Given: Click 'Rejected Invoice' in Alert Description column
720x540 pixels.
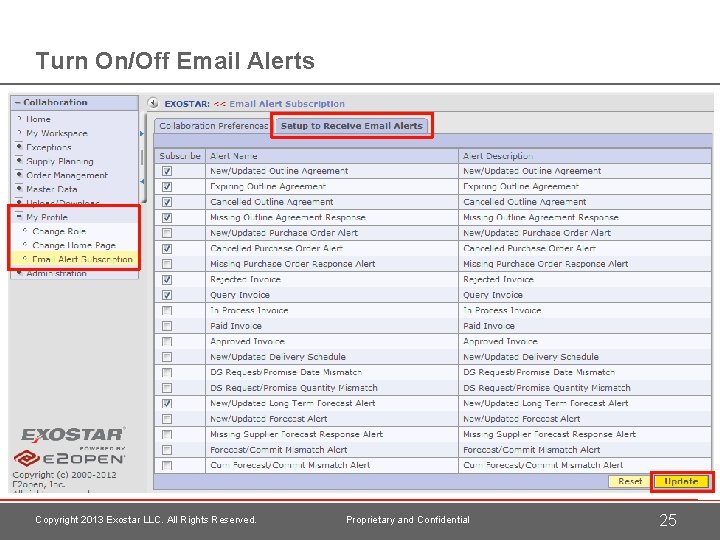Looking at the screenshot, I should point(498,280).
